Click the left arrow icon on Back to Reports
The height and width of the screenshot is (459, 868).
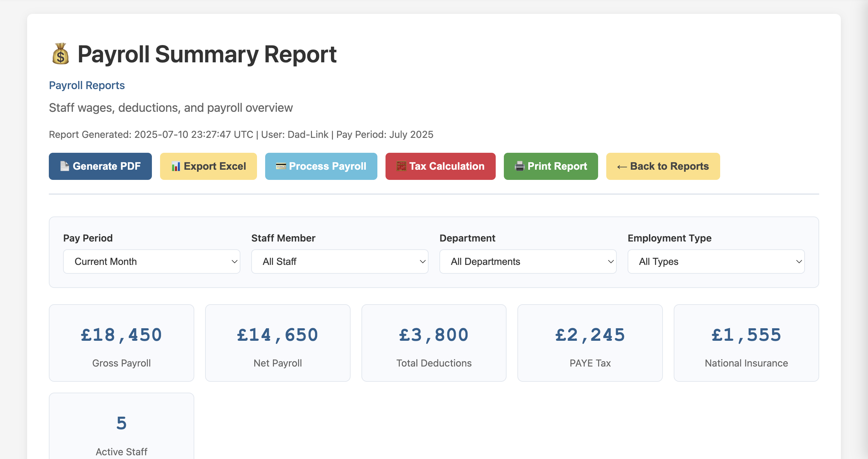point(623,166)
